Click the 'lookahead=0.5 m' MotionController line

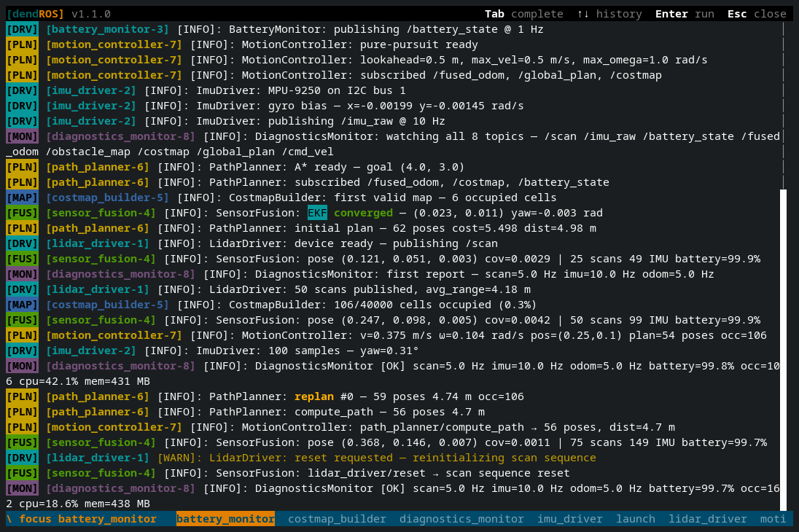(x=356, y=60)
